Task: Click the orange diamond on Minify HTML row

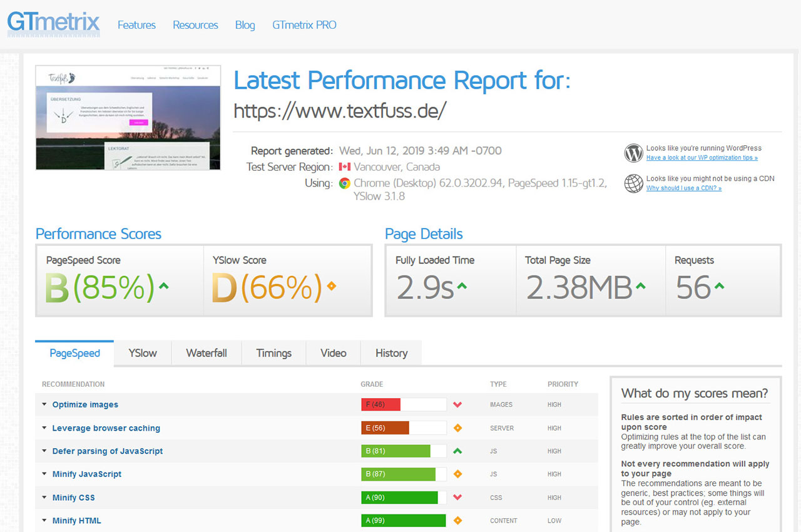Action: [x=457, y=521]
